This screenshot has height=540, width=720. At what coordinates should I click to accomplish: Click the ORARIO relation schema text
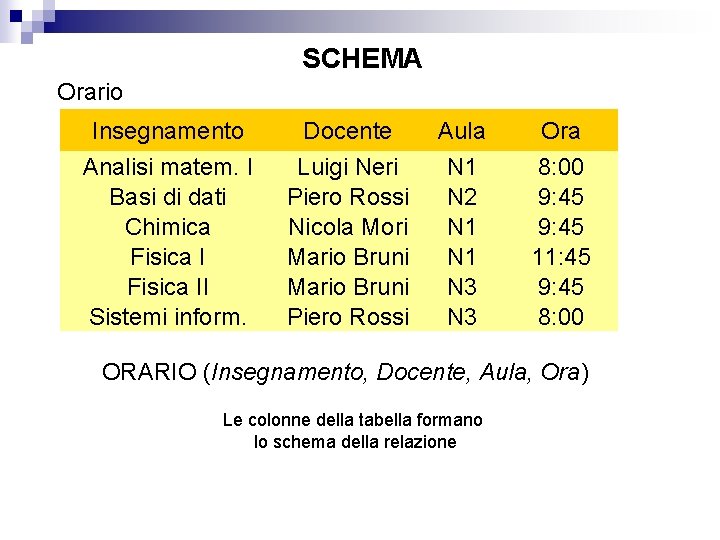click(x=345, y=372)
